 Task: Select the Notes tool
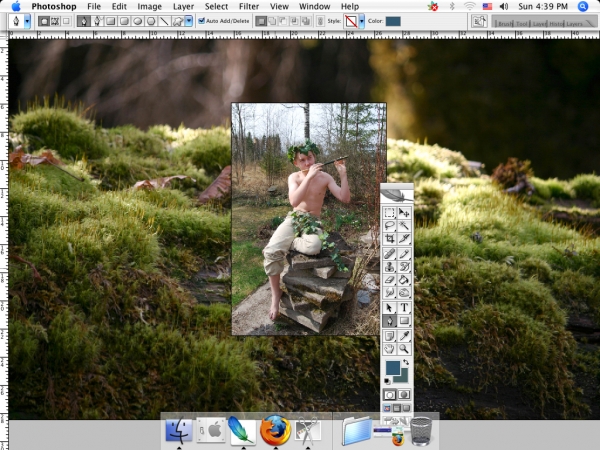tap(390, 336)
